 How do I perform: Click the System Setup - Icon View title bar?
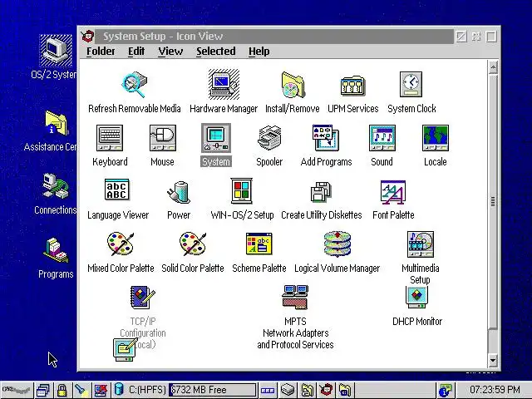click(273, 36)
